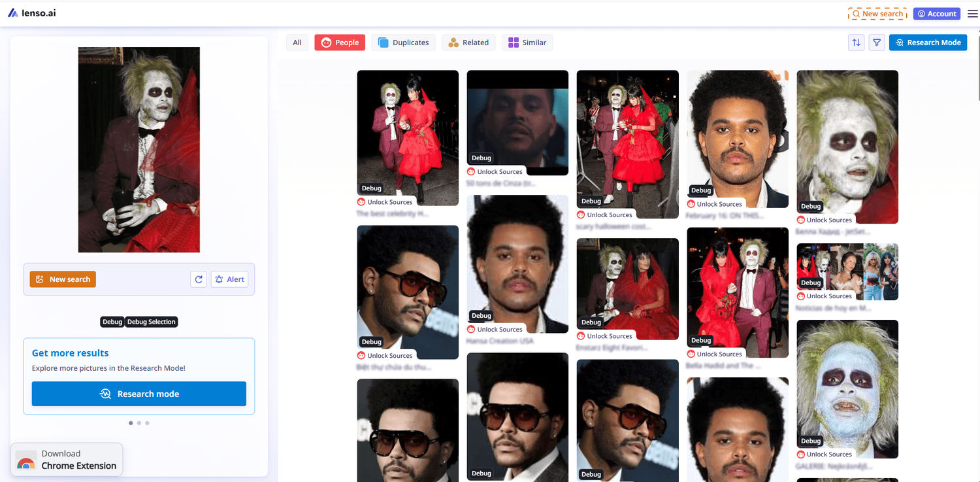
Task: Click the 'Get more results' heading
Action: point(71,353)
